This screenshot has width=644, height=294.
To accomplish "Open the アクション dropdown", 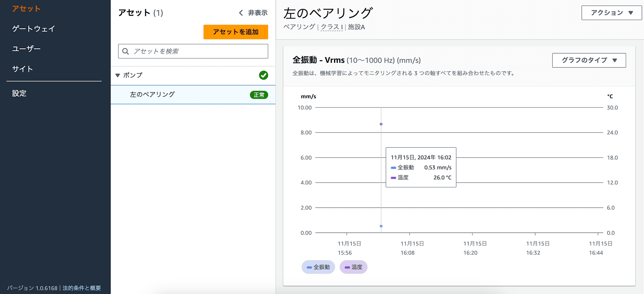I will [611, 13].
